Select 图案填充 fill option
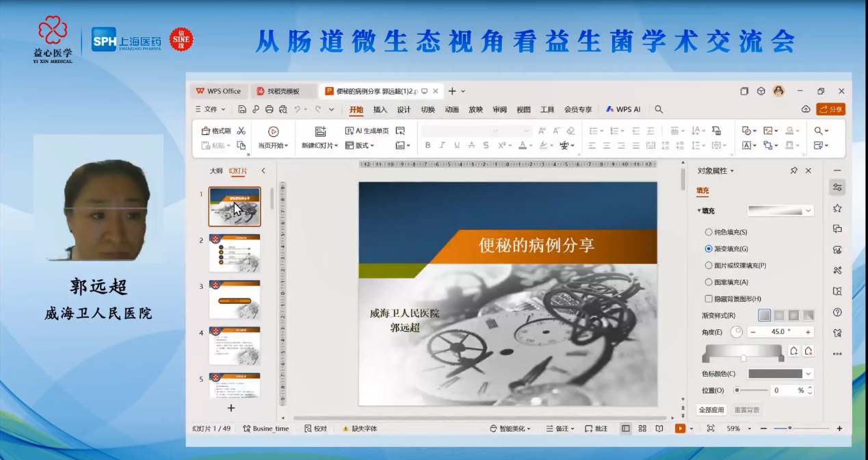 [x=709, y=281]
